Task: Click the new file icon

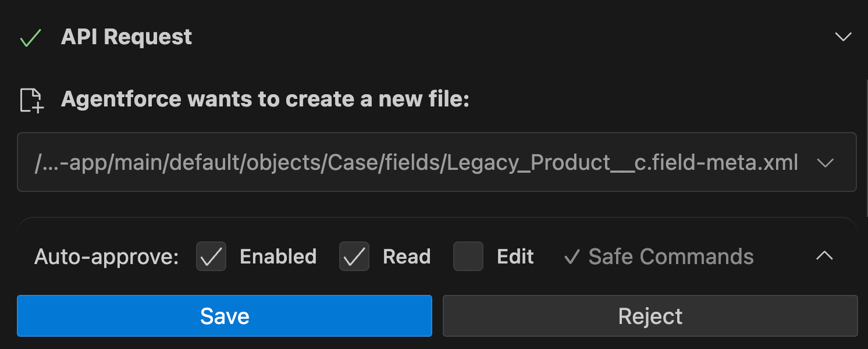Action: 31,100
